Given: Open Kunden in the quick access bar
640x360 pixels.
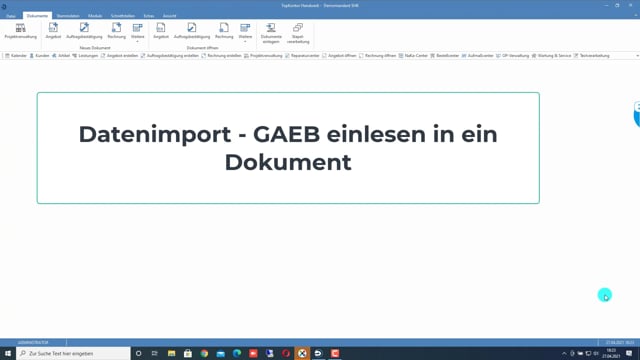Looking at the screenshot, I should pyautogui.click(x=39, y=56).
